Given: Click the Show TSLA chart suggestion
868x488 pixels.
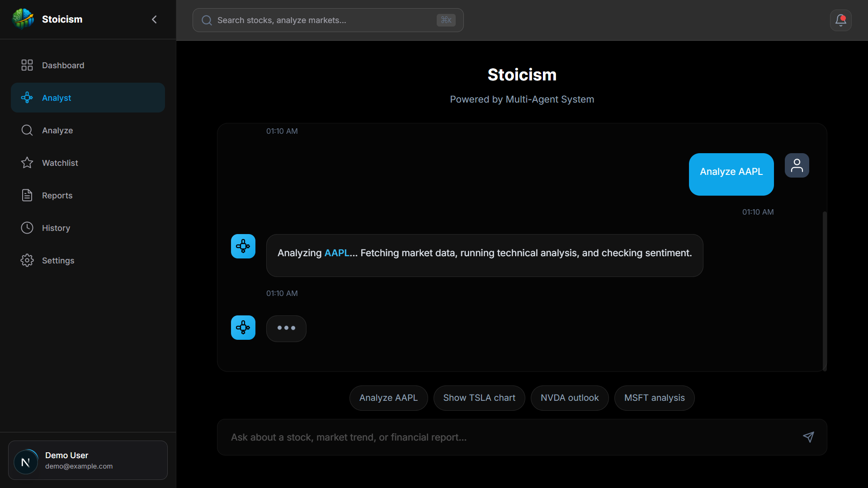Looking at the screenshot, I should (479, 398).
